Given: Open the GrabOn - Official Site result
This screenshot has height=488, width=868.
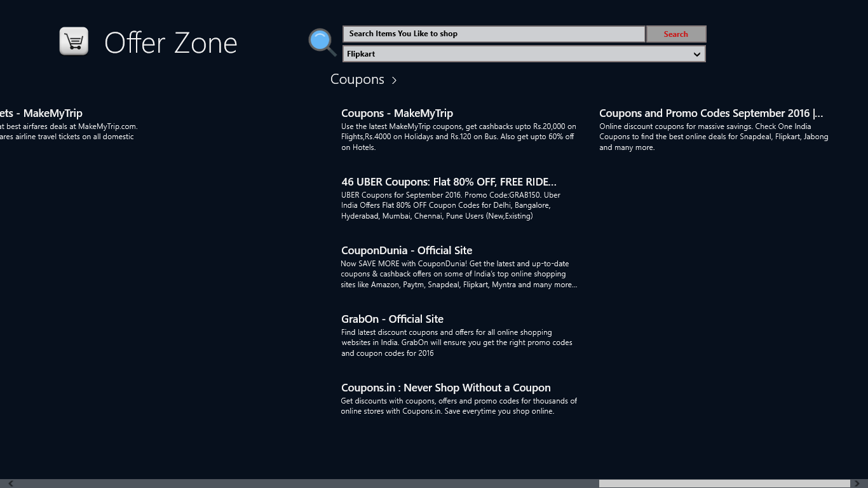Looking at the screenshot, I should 392,319.
